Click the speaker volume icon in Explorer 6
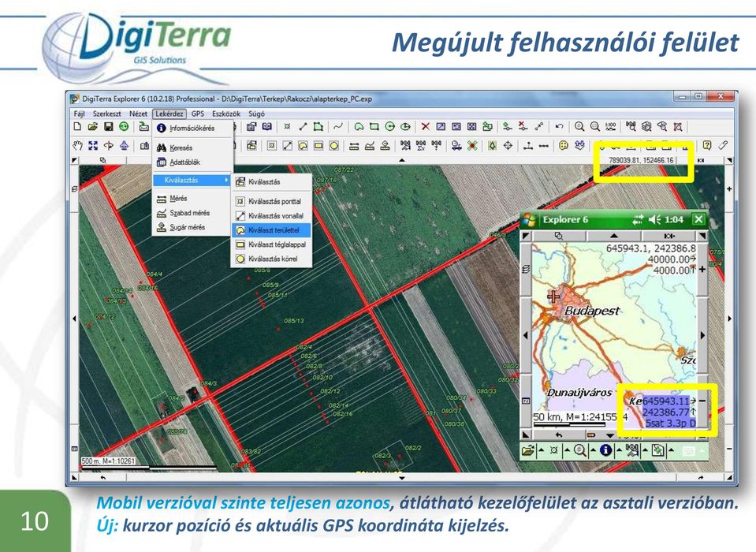The height and width of the screenshot is (552, 756). click(654, 220)
